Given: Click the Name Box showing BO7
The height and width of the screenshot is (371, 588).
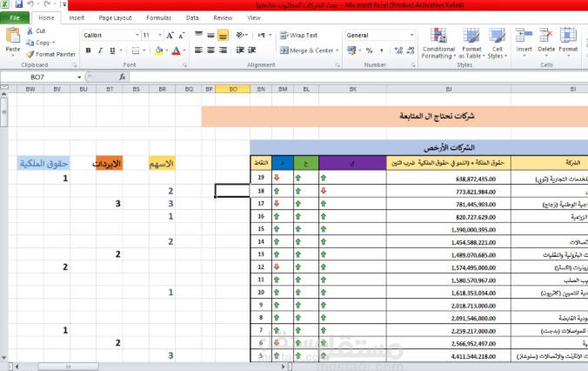Looking at the screenshot, I should [x=37, y=77].
